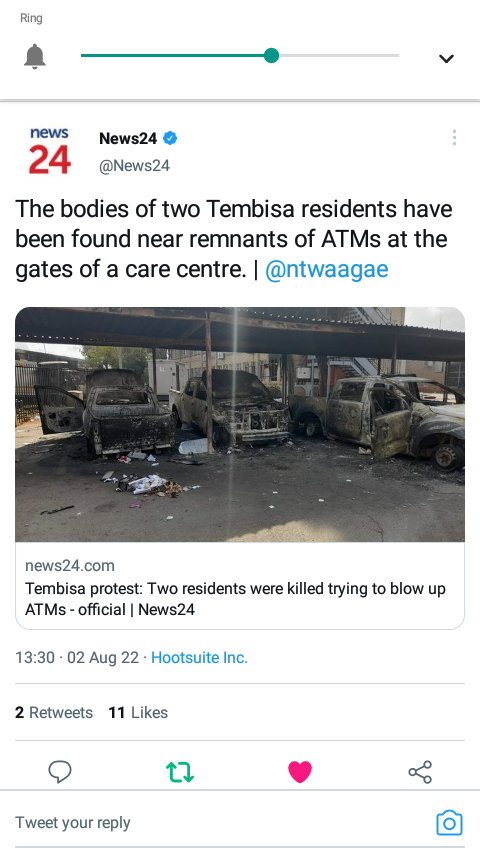Unlike the tweet with heart icon
This screenshot has width=480, height=854.
point(300,772)
